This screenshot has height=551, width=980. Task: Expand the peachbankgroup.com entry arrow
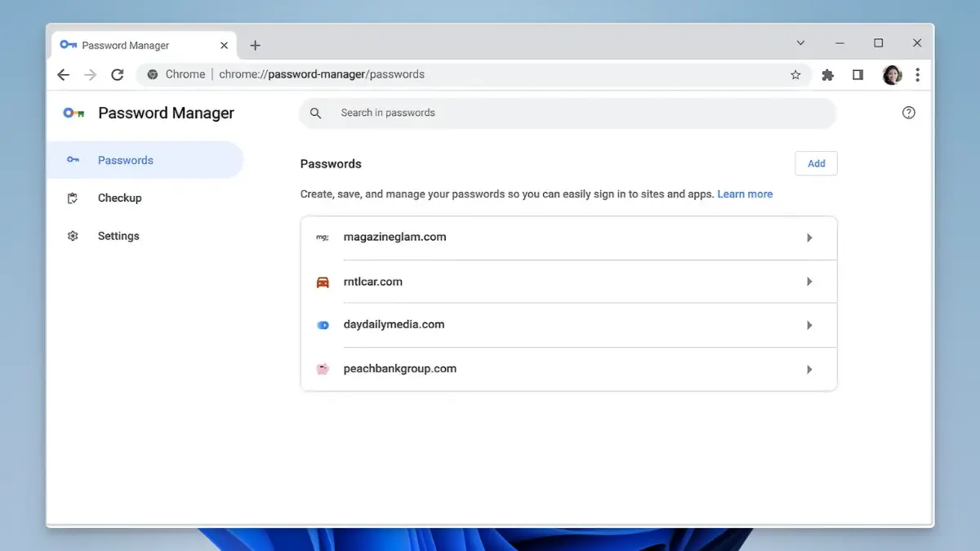click(809, 369)
